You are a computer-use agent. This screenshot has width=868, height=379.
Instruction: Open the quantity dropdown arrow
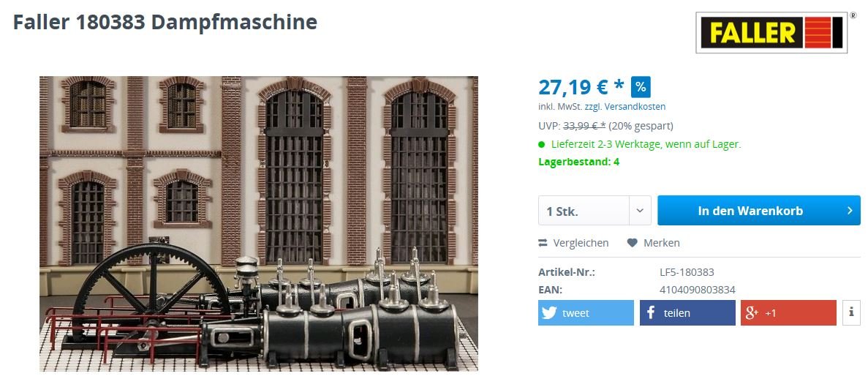point(640,211)
